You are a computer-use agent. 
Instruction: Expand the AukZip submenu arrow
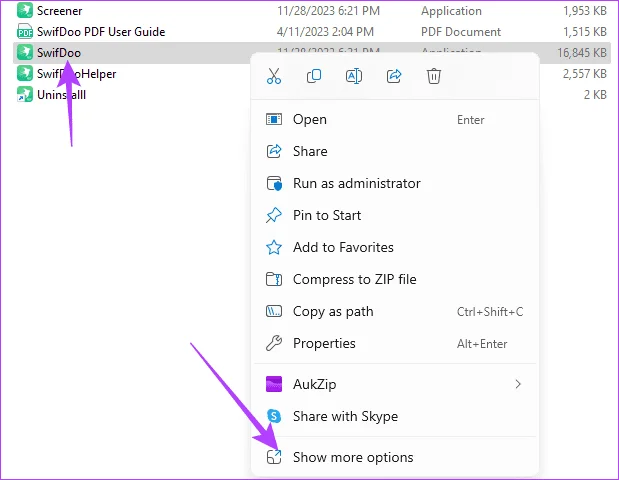point(518,384)
